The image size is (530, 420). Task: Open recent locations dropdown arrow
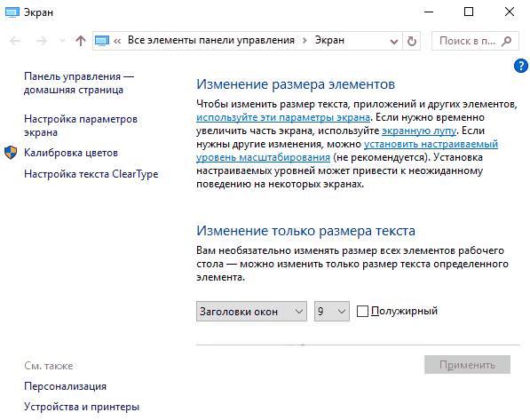pyautogui.click(x=62, y=41)
